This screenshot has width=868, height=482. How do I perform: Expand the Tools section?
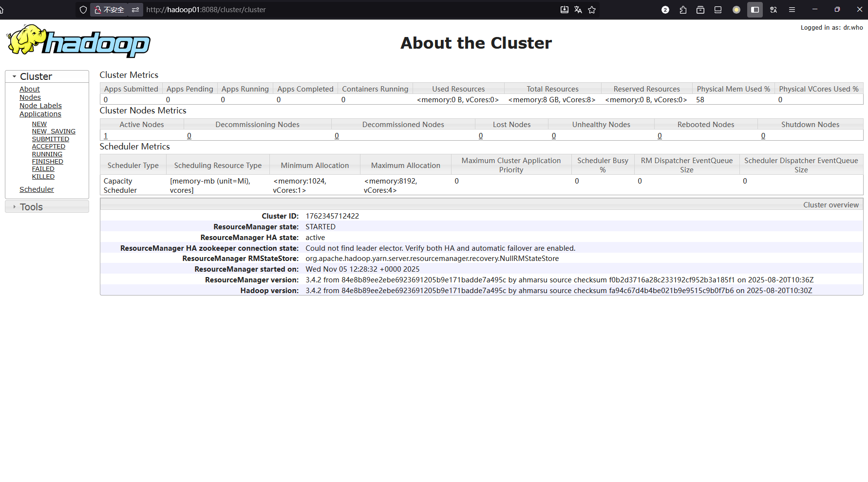pyautogui.click(x=14, y=206)
